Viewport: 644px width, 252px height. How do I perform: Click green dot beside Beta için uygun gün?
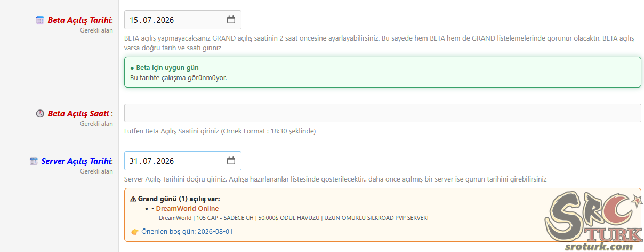click(132, 68)
